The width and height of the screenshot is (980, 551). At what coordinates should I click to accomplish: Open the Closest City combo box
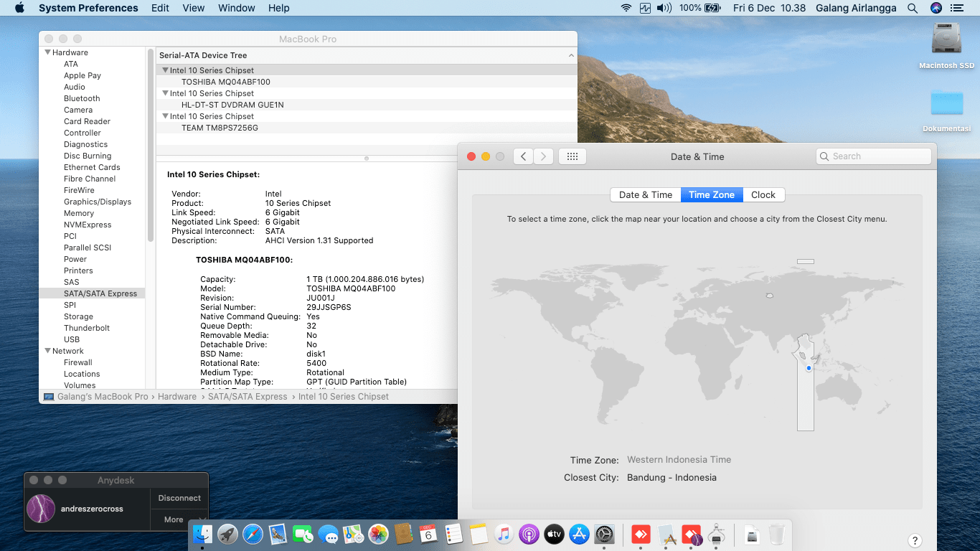pyautogui.click(x=672, y=478)
